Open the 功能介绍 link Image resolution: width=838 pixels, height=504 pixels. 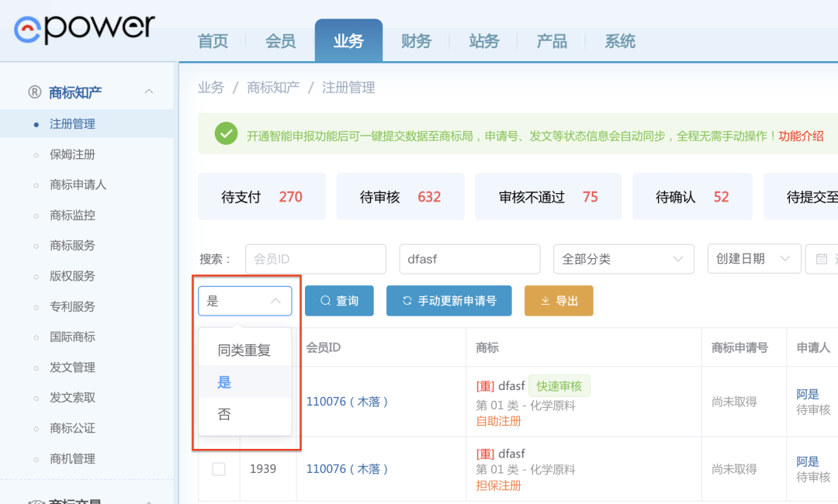[801, 136]
